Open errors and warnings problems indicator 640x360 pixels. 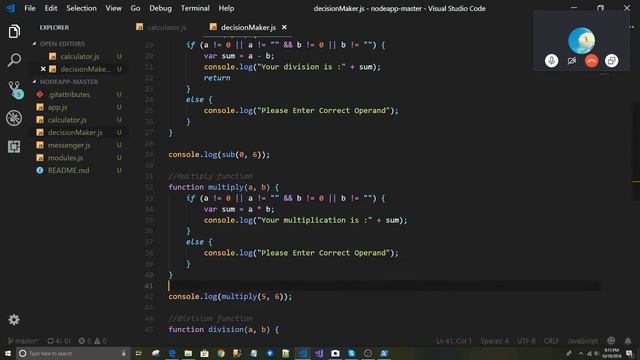pos(93,341)
